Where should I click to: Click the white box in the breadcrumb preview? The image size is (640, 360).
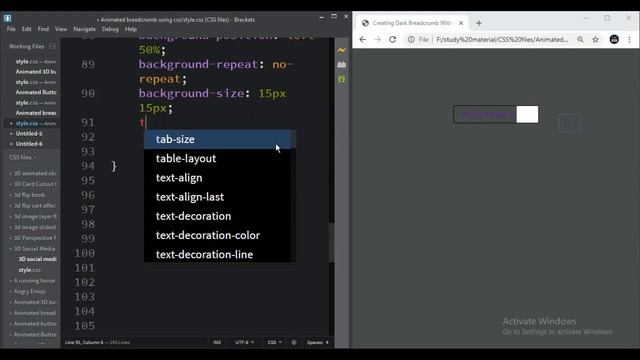(527, 114)
